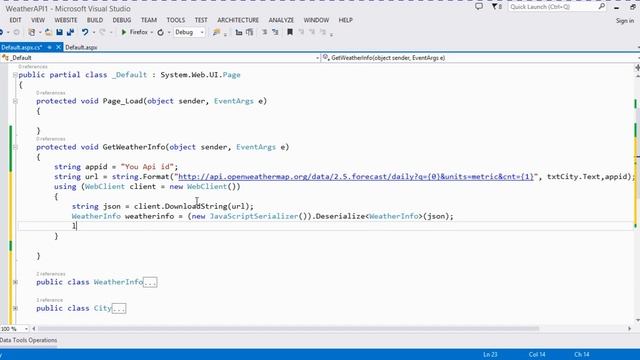Uncomment selected lines icon
This screenshot has width=640, height=360.
[x=275, y=32]
